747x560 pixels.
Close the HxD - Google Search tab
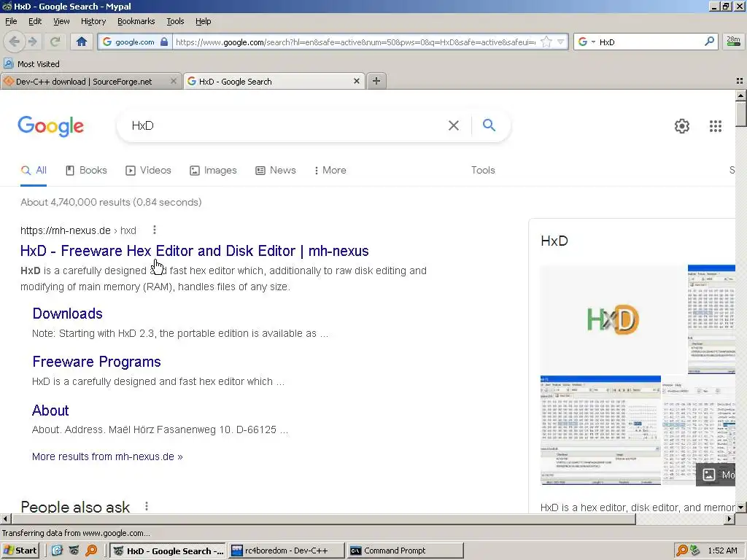pyautogui.click(x=356, y=82)
